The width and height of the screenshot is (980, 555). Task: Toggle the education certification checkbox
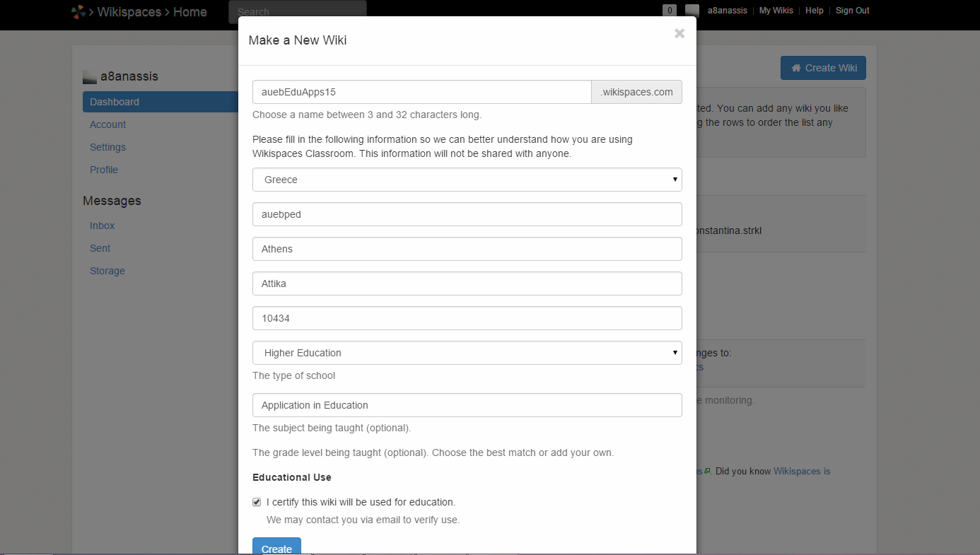coord(257,502)
